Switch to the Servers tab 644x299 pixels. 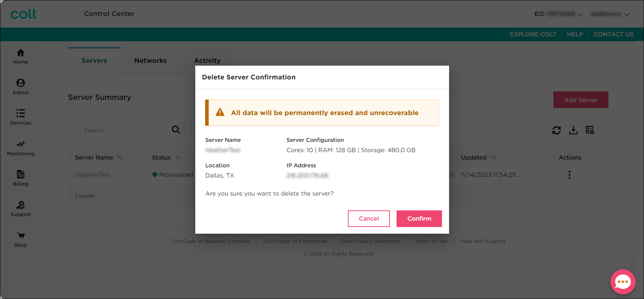tap(94, 61)
